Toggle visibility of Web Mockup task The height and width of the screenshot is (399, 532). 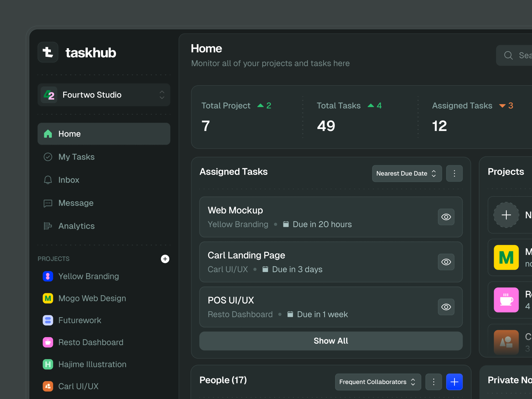[446, 217]
